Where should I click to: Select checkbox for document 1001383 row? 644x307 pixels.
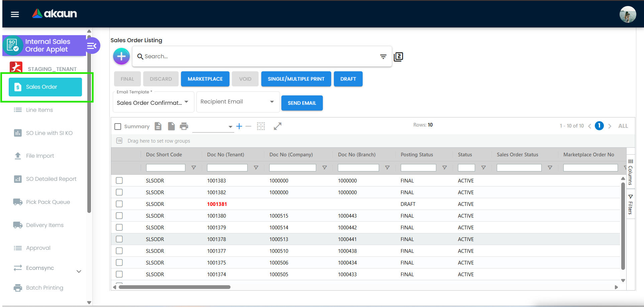(119, 180)
